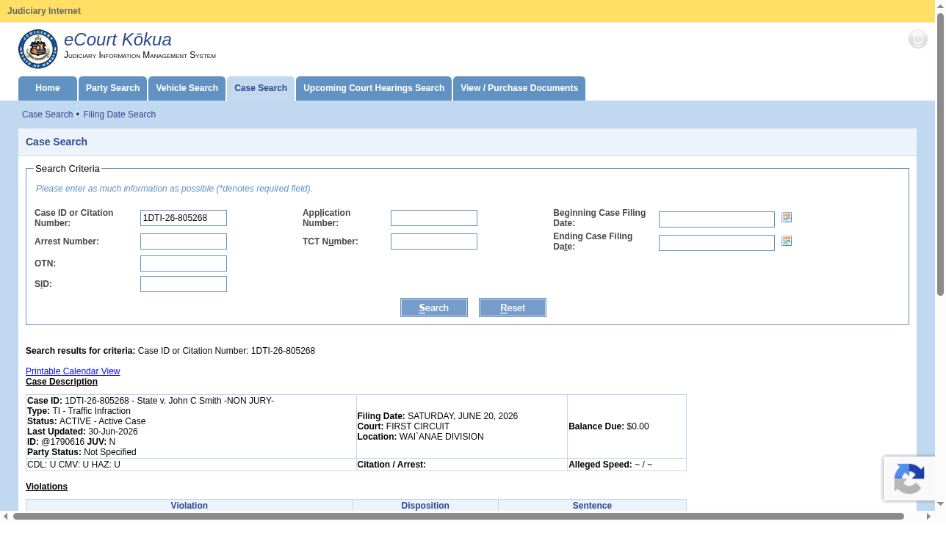Click the Sentence column header
The width and height of the screenshot is (946, 560).
click(x=592, y=506)
